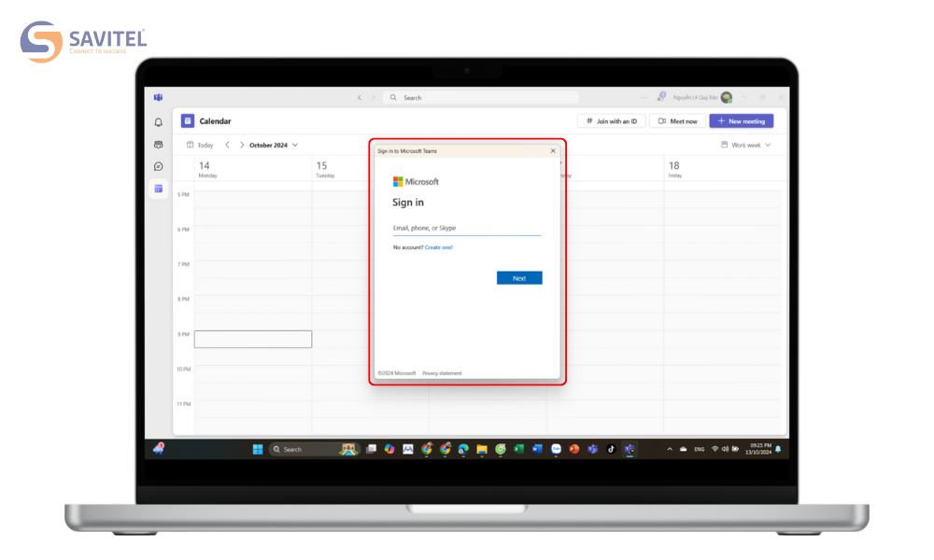This screenshot has width=934, height=560.
Task: Close the Sign in to Microsoft Teams dialog
Action: pyautogui.click(x=553, y=151)
